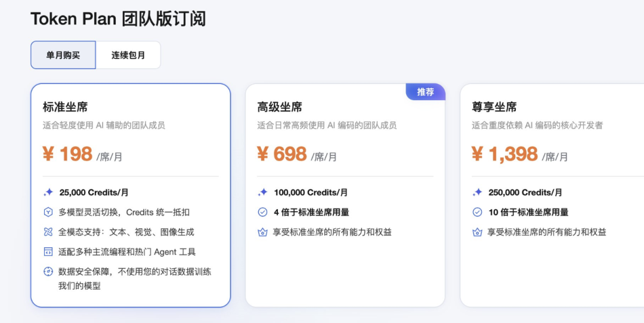Choose the 高级坐席 plan title
This screenshot has height=323, width=644.
click(x=280, y=107)
